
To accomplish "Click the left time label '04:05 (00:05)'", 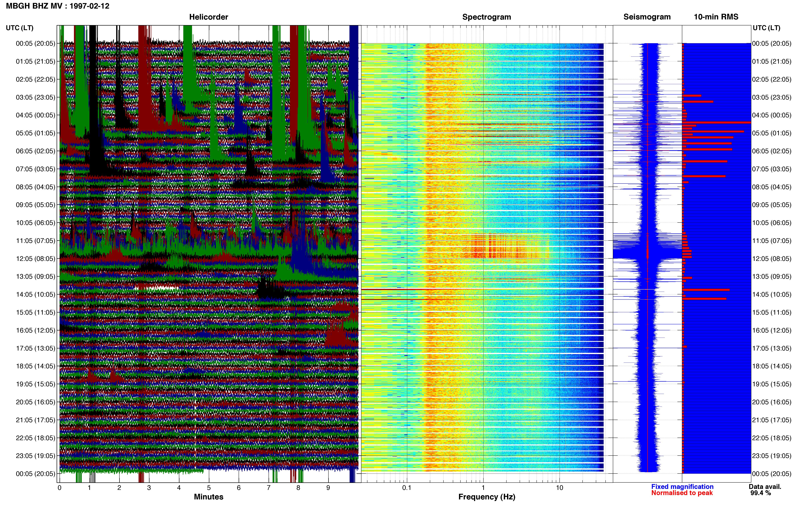I will pos(35,115).
